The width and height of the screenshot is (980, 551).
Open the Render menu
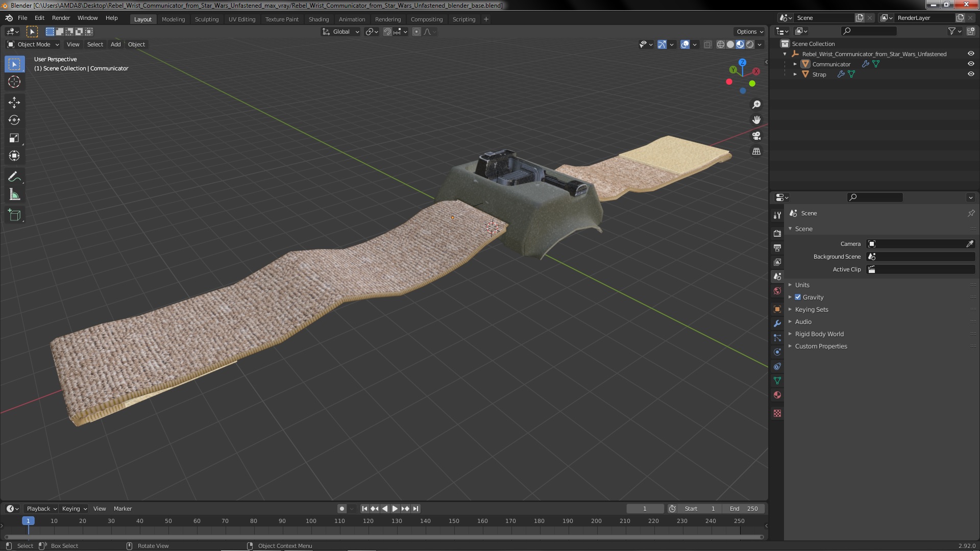[x=61, y=18]
